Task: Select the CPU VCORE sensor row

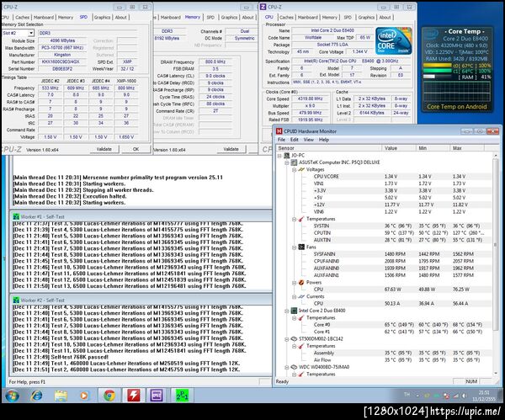Action: [x=383, y=177]
